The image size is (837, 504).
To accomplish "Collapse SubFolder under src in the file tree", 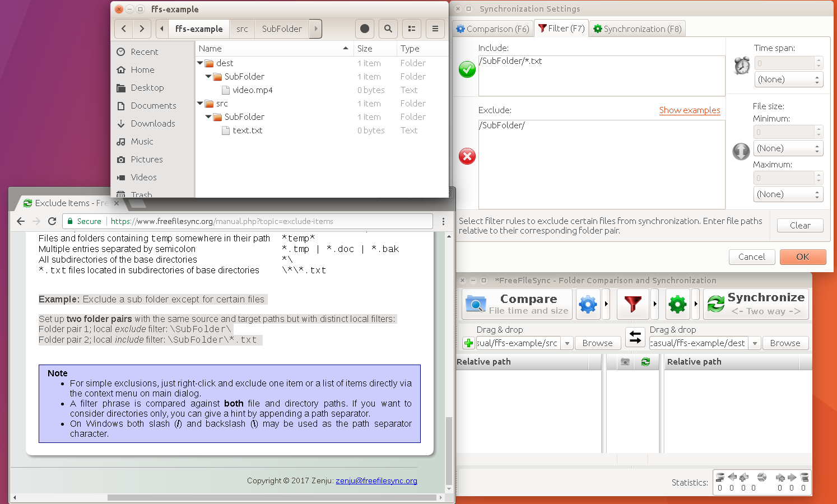I will [208, 117].
